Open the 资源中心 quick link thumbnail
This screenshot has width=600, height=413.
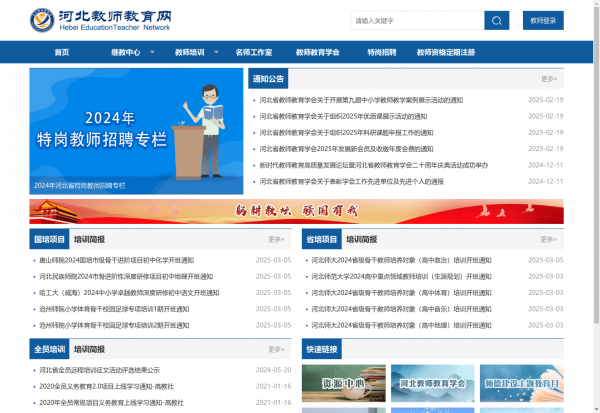[340, 387]
